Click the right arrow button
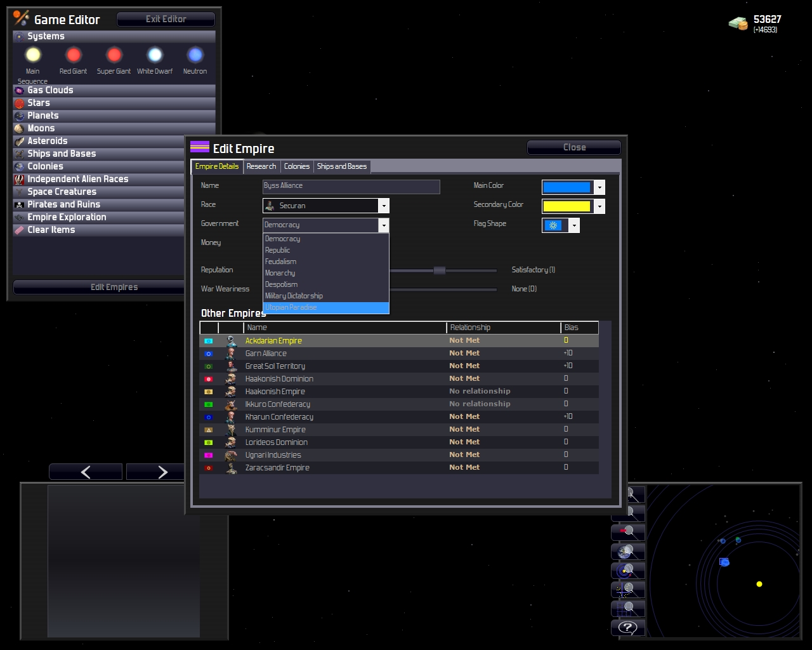Screen dimensions: 812x650 [156, 472]
